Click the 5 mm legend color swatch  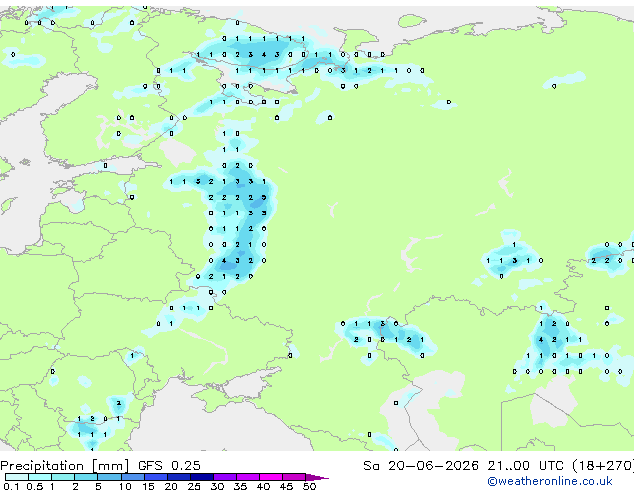pos(109,477)
